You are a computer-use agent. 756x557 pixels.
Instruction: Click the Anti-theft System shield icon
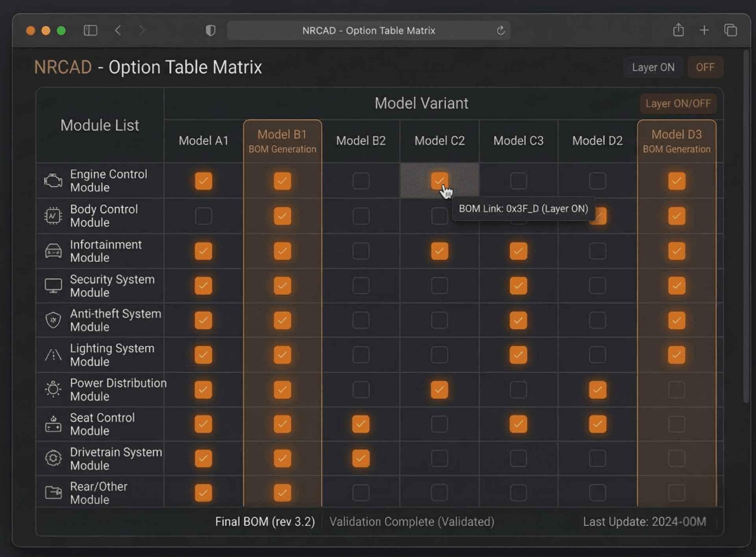[x=53, y=320]
